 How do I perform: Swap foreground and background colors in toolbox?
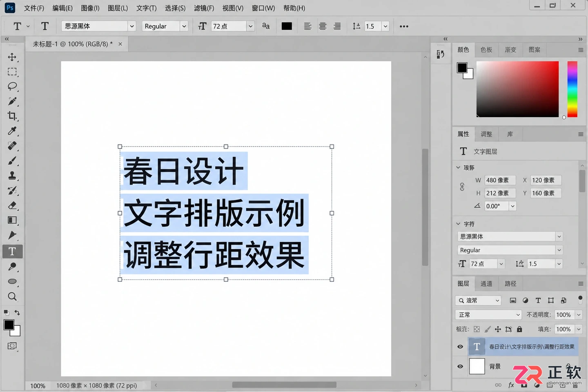17,313
